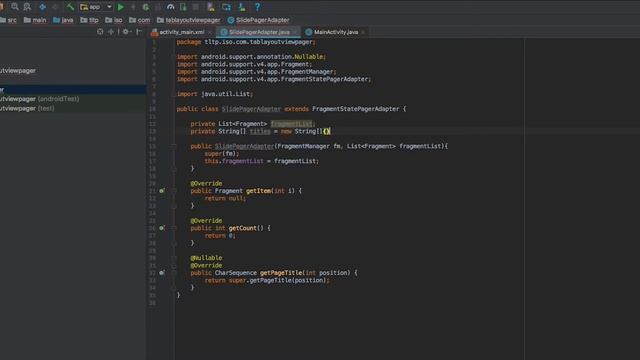The height and width of the screenshot is (360, 640).
Task: Close the MainActivity.java tab
Action: tap(363, 32)
